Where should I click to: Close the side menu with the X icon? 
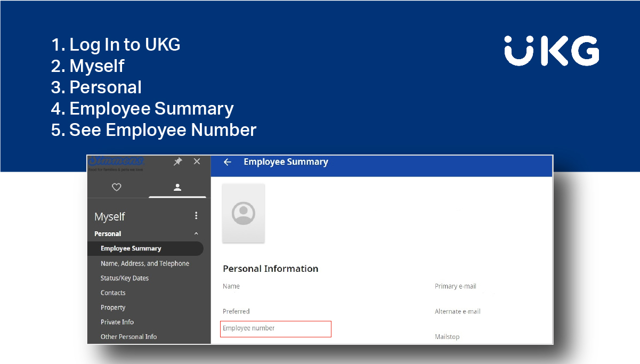[x=197, y=161]
